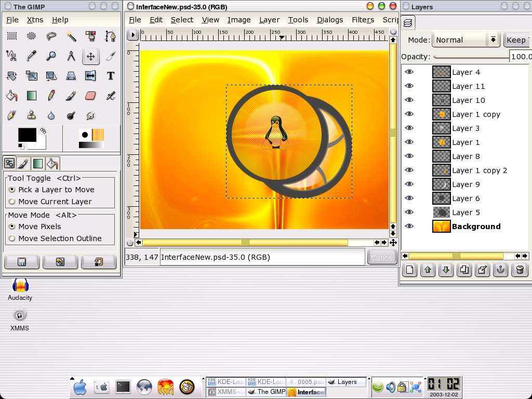Open Xtns menu in toolbox

[35, 20]
